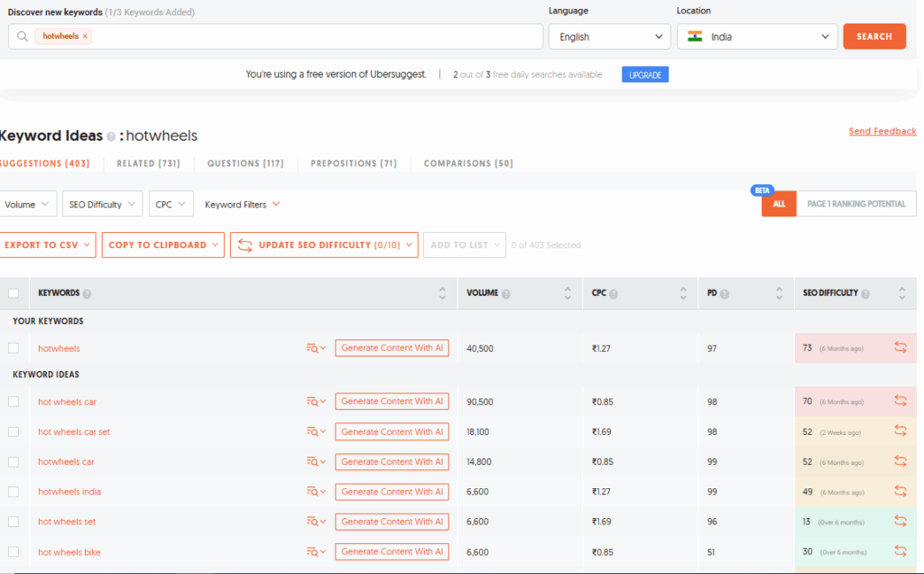Viewport: 924px width, 574px height.
Task: Expand the CPC filter dropdown
Action: click(x=171, y=204)
